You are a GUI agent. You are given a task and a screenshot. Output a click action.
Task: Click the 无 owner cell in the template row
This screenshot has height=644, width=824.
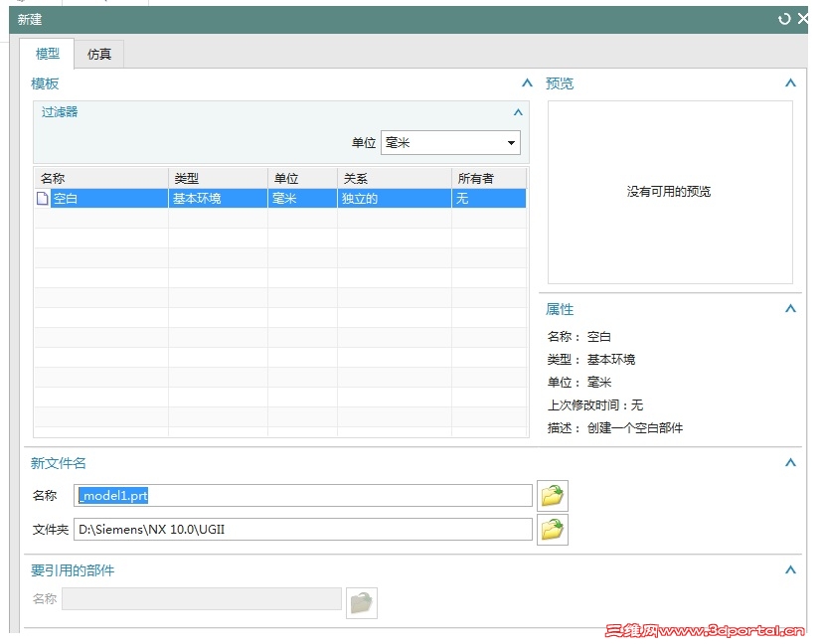pos(489,199)
